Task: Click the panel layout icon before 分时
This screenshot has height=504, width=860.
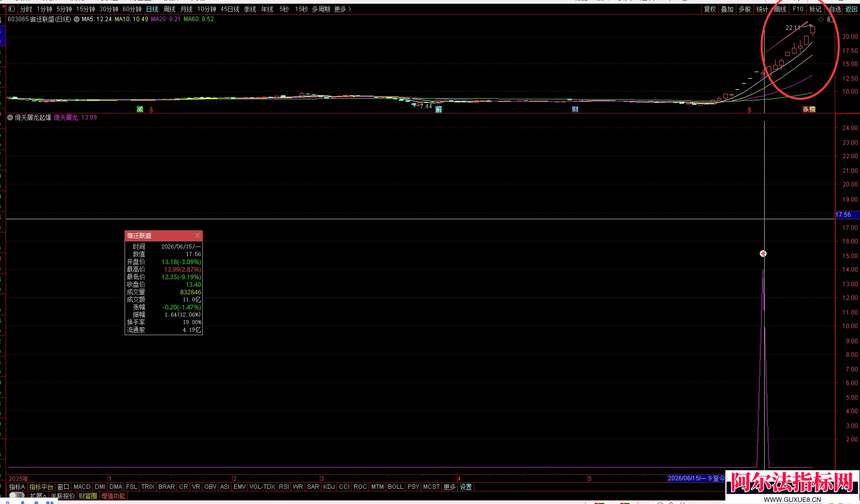Action: [x=11, y=9]
